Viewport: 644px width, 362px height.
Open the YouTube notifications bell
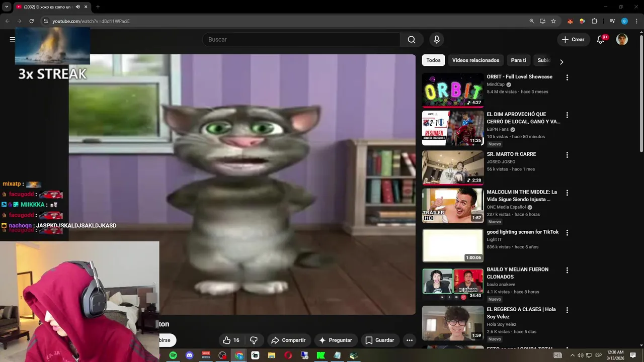[x=600, y=40]
